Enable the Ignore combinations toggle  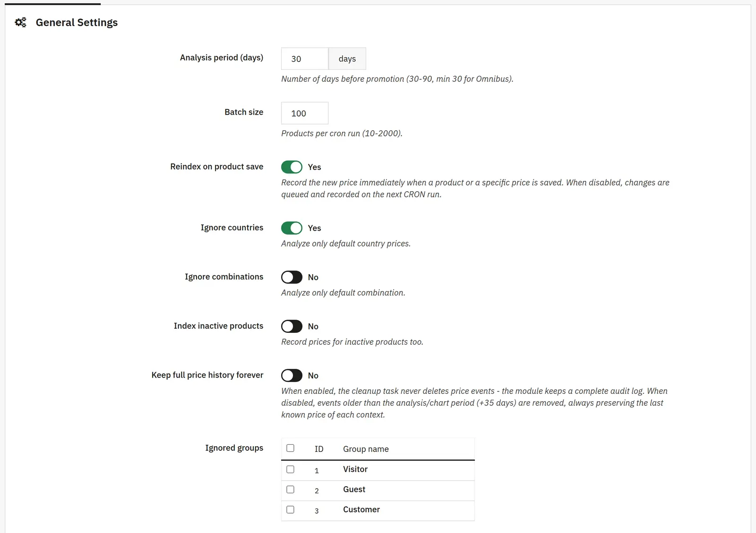point(292,277)
